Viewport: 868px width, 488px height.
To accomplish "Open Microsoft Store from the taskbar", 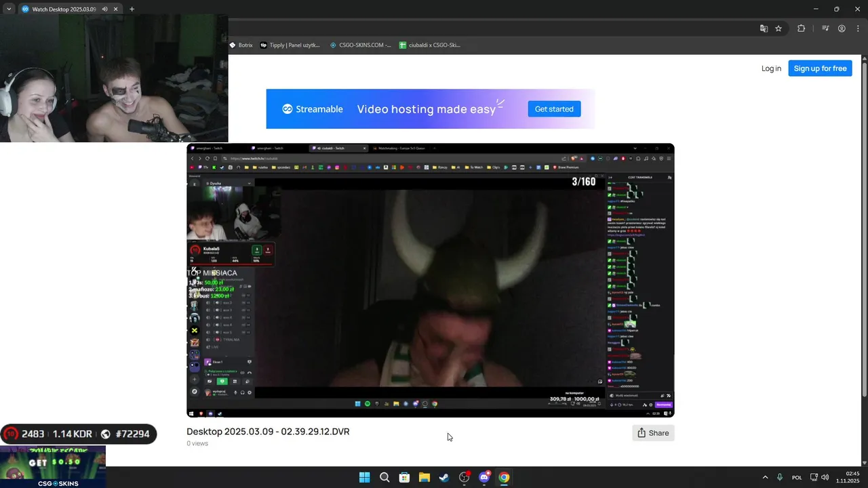I will click(404, 477).
